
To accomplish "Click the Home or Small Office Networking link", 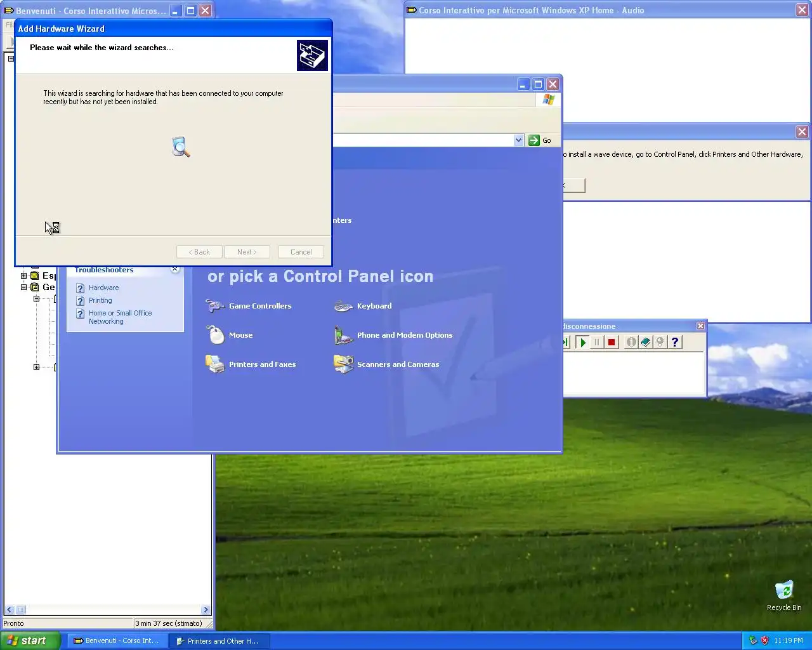I will (120, 317).
